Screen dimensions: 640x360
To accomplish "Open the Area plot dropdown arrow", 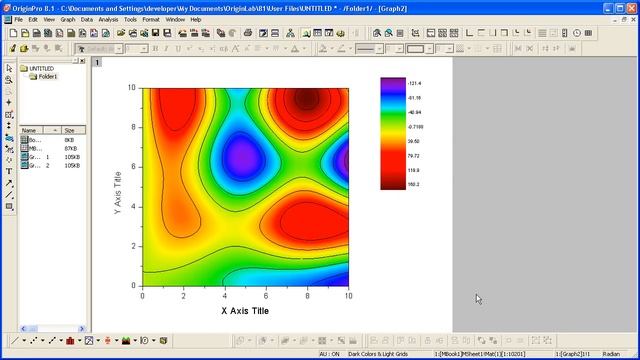I will [x=135, y=340].
